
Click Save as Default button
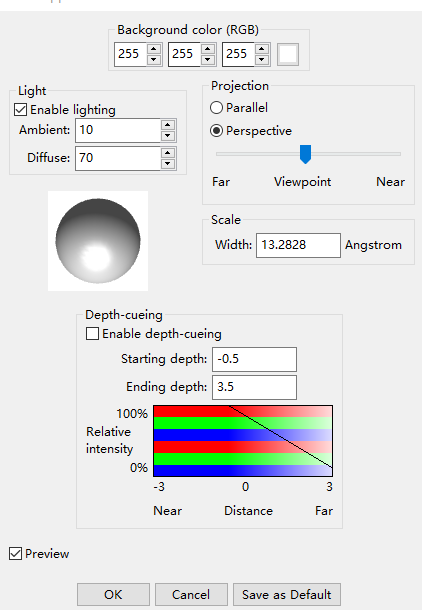287,594
